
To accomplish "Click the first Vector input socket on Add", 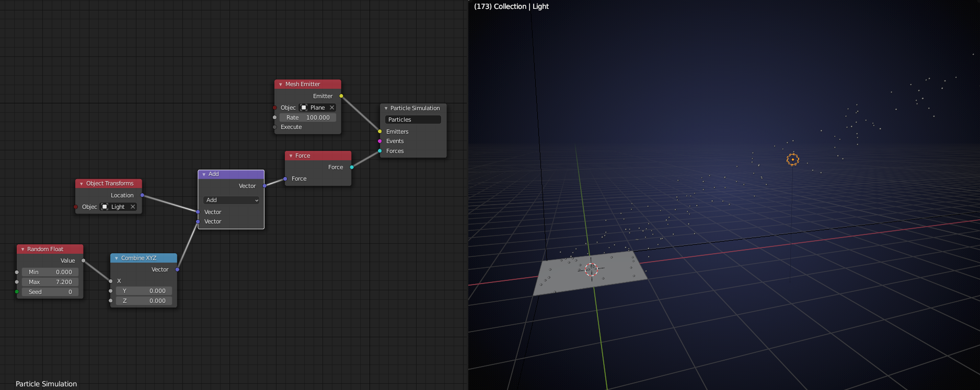I will point(198,212).
